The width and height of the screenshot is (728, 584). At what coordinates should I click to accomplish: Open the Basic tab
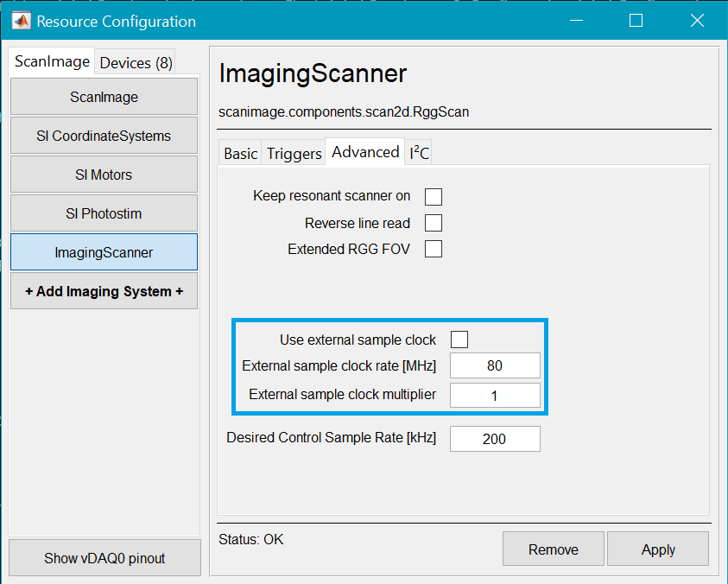click(x=239, y=152)
